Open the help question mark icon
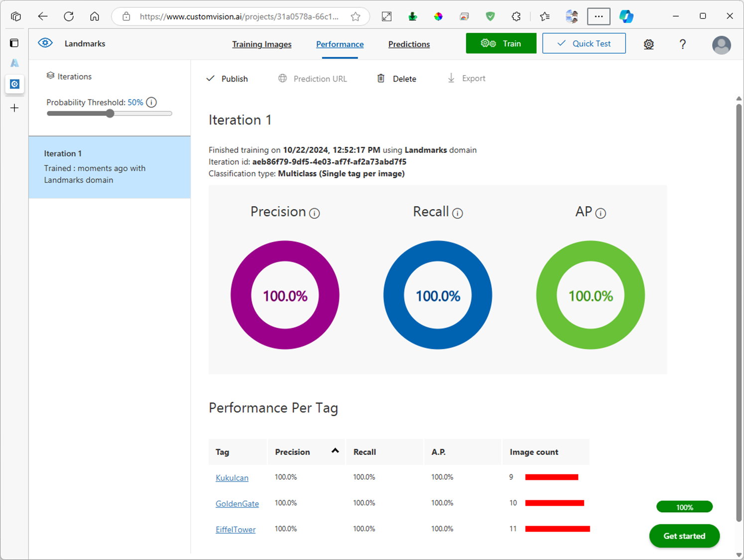The height and width of the screenshot is (560, 744). pos(682,44)
